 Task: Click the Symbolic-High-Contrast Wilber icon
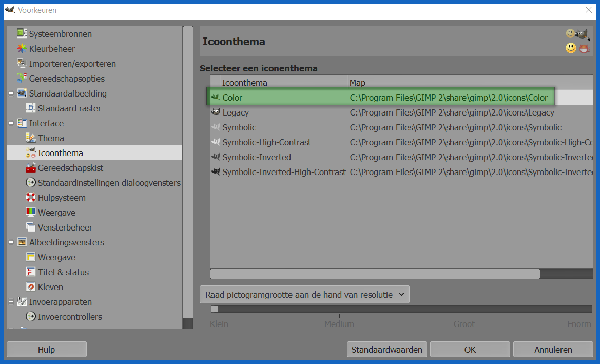tap(216, 142)
